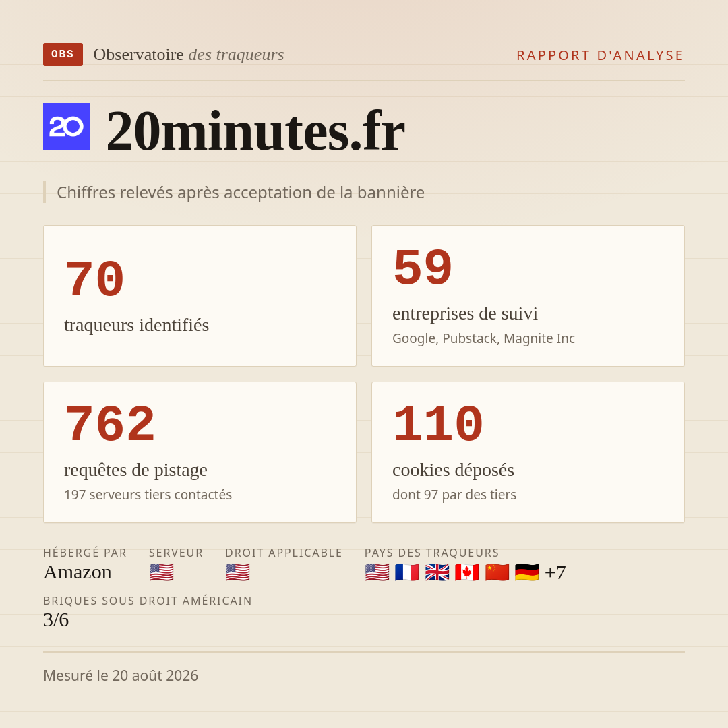
Task: Click the 762 requests count value
Action: pos(110,425)
